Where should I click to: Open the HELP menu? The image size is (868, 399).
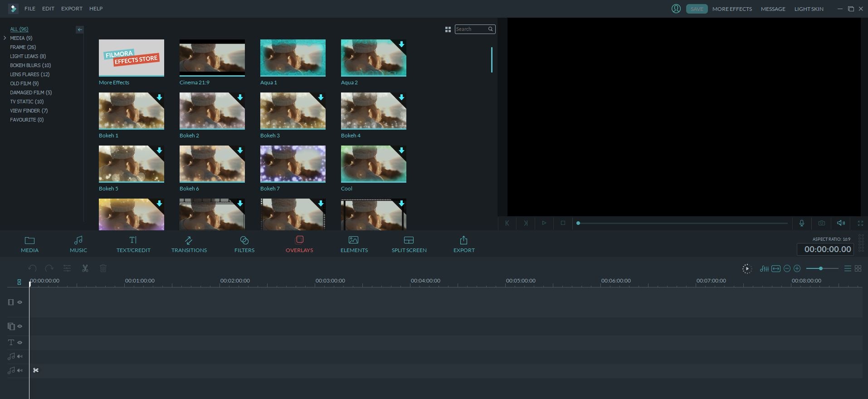point(96,9)
